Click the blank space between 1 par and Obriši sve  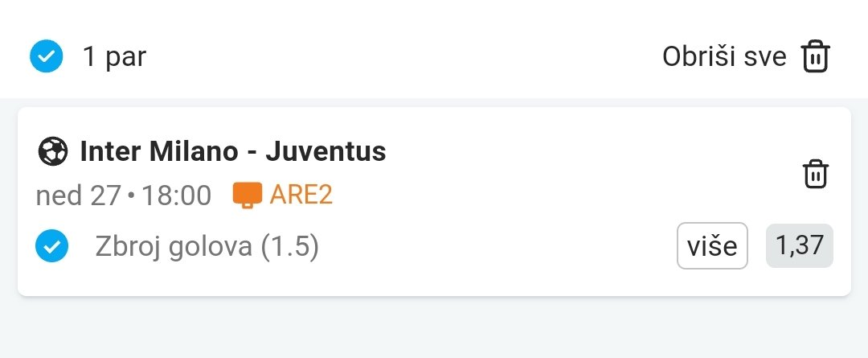pyautogui.click(x=402, y=57)
